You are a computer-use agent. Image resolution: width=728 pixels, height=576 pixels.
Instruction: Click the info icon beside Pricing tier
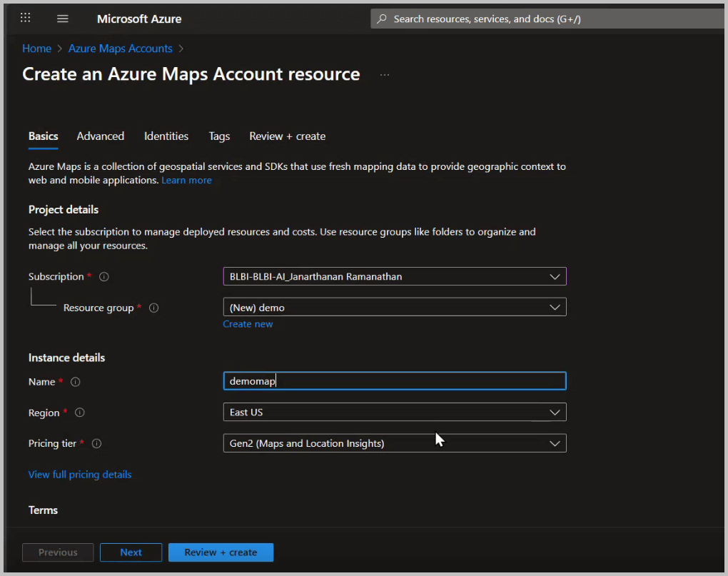pyautogui.click(x=98, y=443)
